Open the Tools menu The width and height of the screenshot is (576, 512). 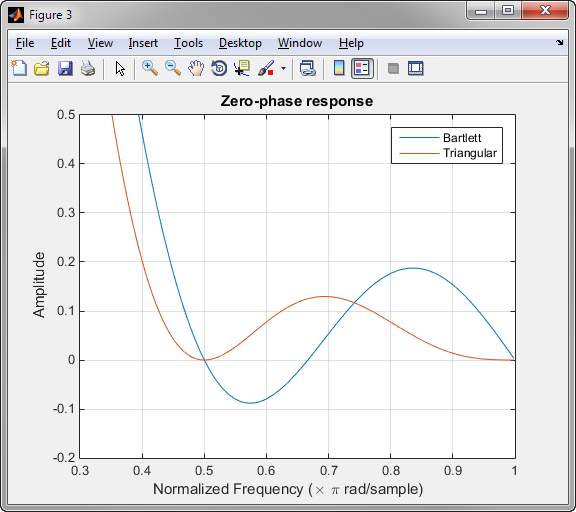point(188,43)
